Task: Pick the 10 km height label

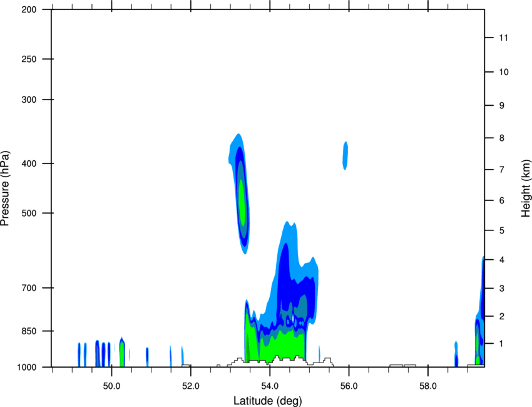Action: click(504, 72)
